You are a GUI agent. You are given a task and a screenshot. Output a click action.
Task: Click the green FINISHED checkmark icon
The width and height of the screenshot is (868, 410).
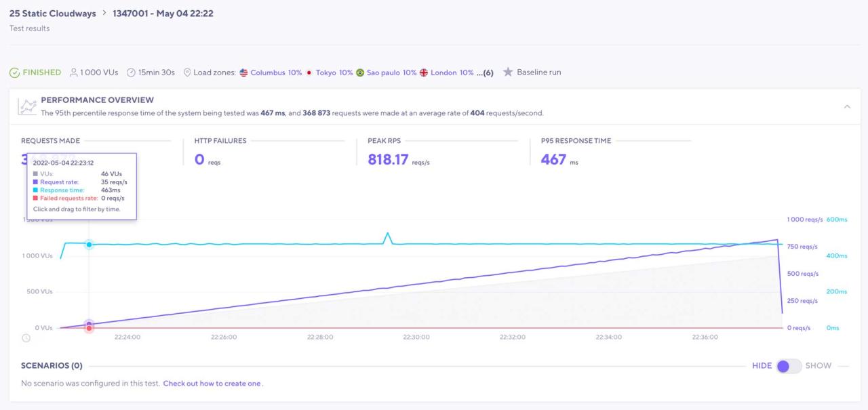pos(14,73)
